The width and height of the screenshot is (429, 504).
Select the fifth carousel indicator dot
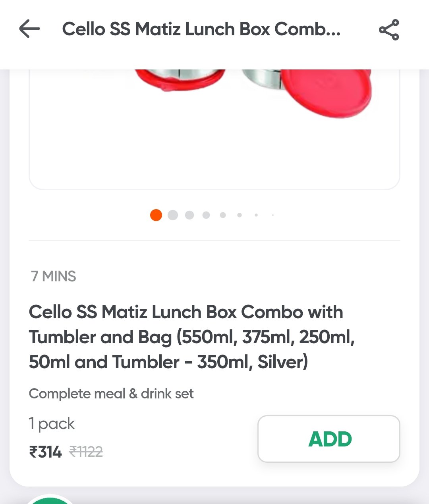[x=223, y=215]
